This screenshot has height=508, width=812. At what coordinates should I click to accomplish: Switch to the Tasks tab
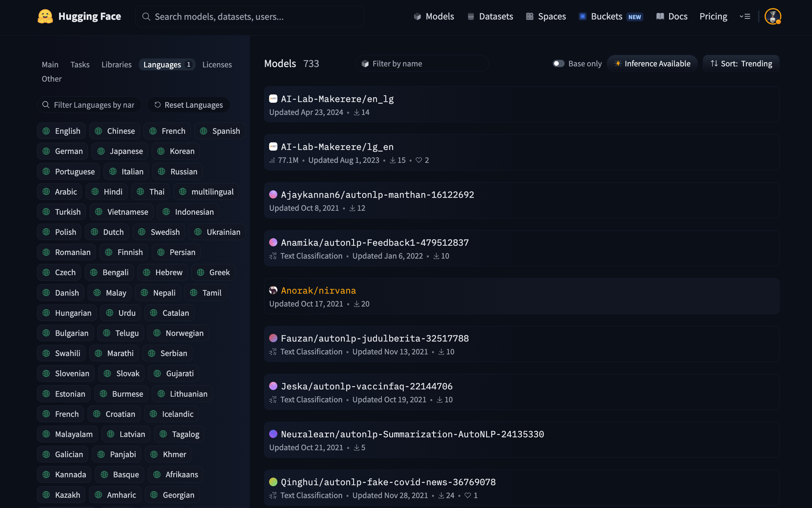pos(80,64)
